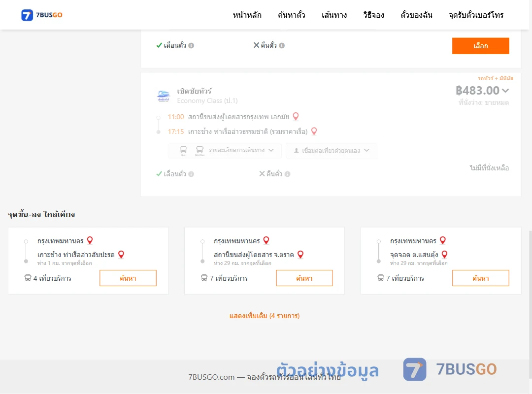Screen dimensions: 532x394
Task: Click map pin next to จุดจอด ต.แสนตุ้ง
Action: (444, 254)
